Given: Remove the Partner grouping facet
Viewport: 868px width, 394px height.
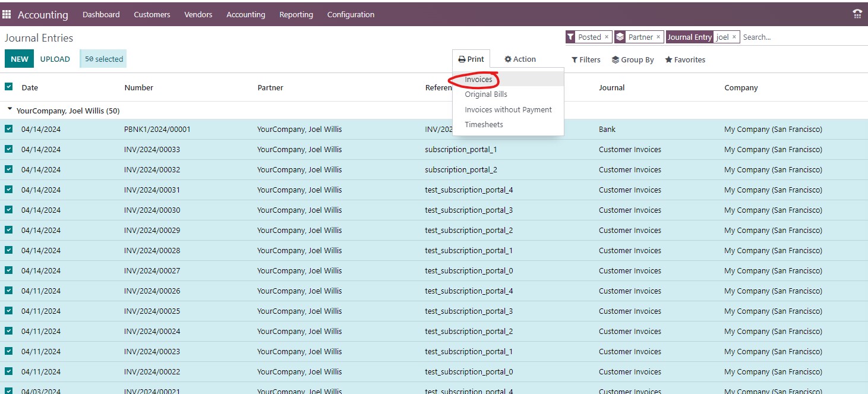Looking at the screenshot, I should pyautogui.click(x=658, y=37).
